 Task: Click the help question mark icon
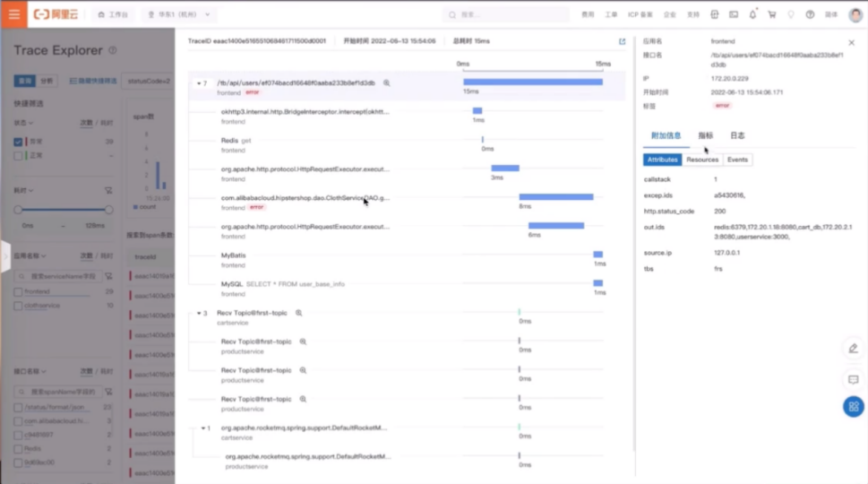coord(810,14)
